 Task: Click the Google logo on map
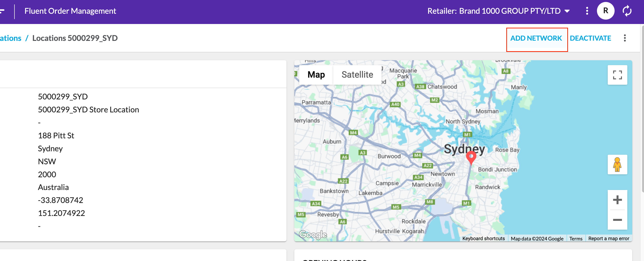click(x=313, y=235)
